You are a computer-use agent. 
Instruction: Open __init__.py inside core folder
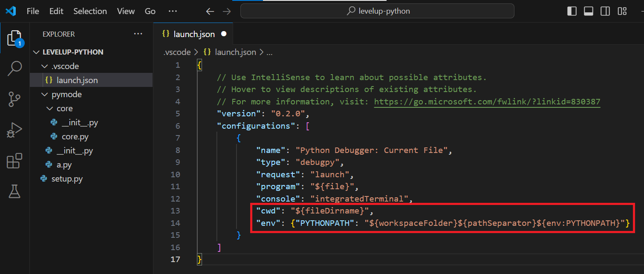click(x=91, y=123)
